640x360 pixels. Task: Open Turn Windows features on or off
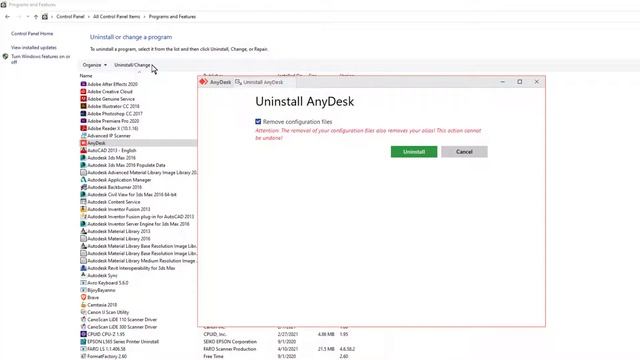point(40,59)
